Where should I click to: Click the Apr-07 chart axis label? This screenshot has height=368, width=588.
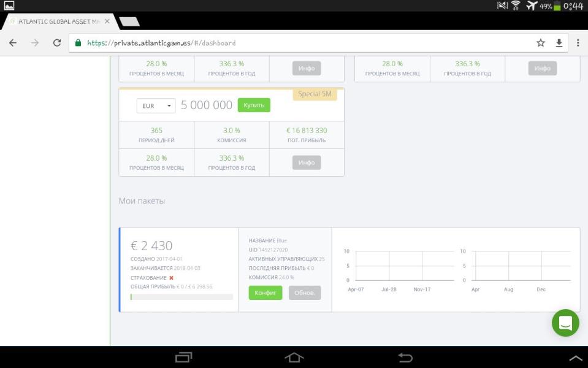coord(356,289)
